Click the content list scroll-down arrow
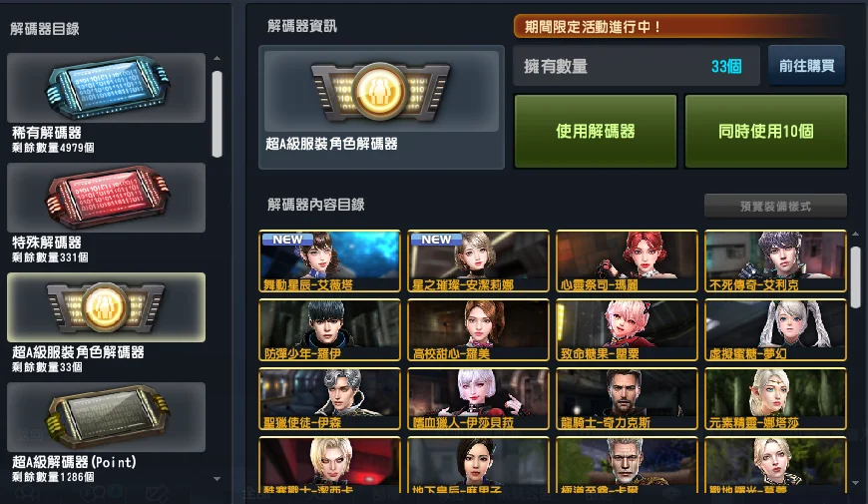The height and width of the screenshot is (504, 868). tap(856, 482)
